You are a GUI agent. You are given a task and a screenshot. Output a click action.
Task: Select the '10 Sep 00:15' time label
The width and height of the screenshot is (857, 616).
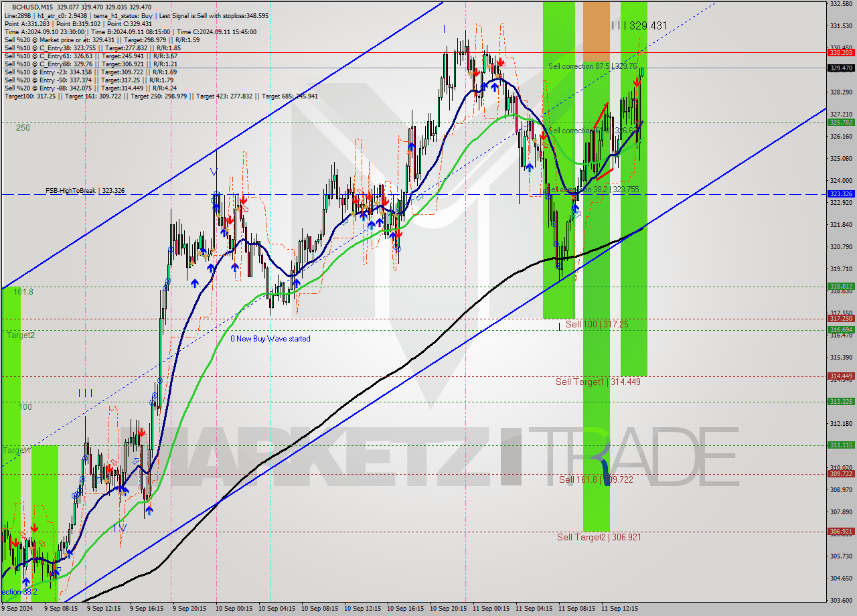[x=233, y=609]
